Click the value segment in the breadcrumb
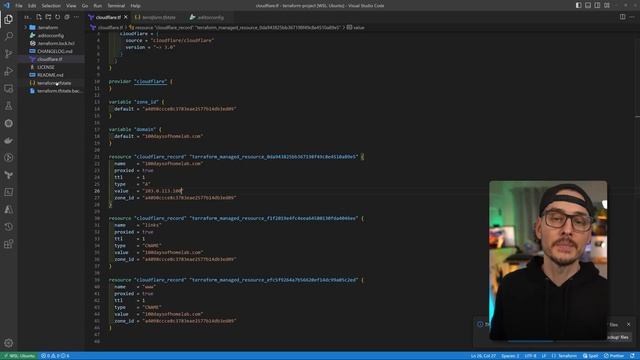 click(356, 27)
